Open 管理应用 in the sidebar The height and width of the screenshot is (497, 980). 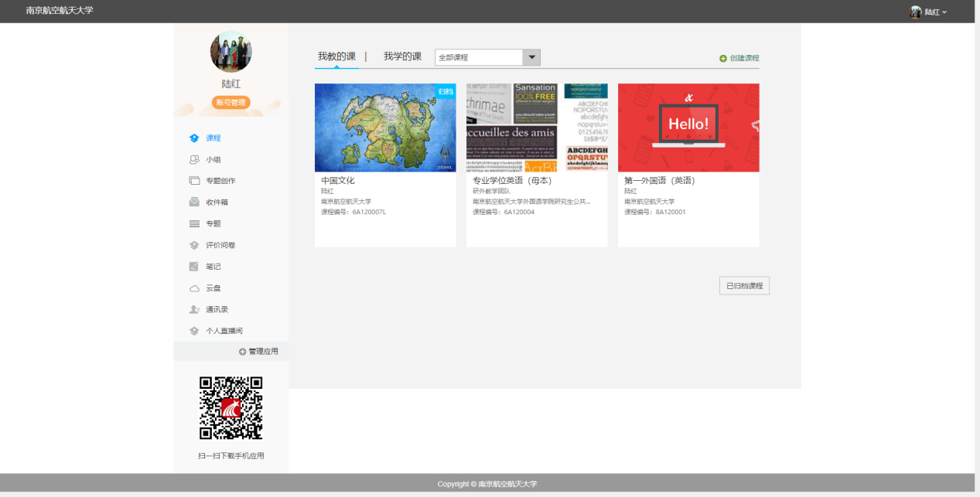pyautogui.click(x=258, y=352)
